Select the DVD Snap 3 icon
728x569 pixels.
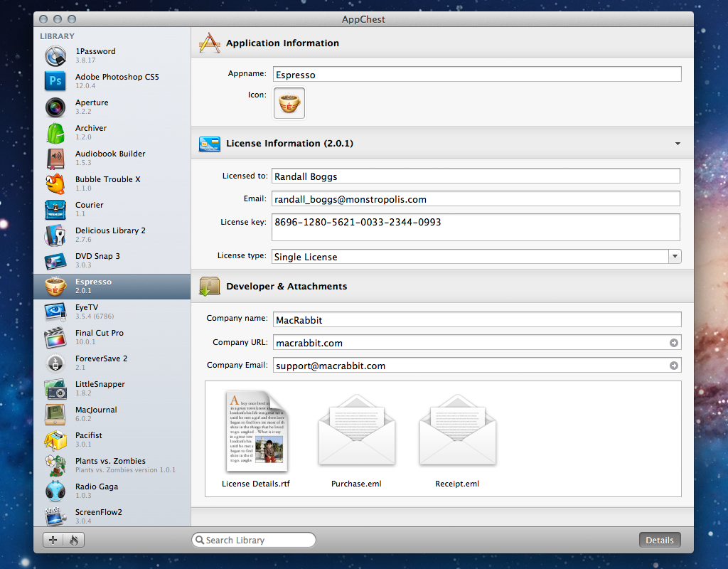55,260
